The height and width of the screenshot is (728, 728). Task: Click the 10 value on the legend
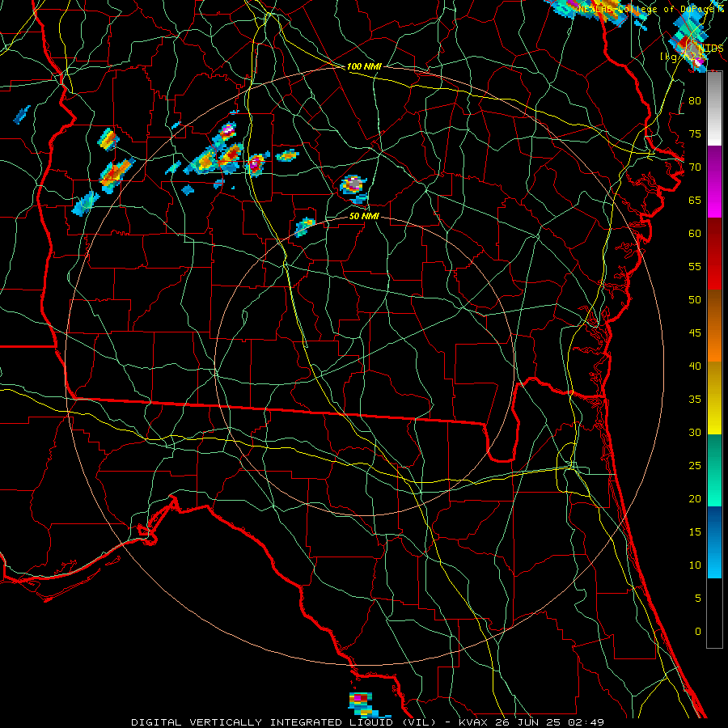coord(695,565)
